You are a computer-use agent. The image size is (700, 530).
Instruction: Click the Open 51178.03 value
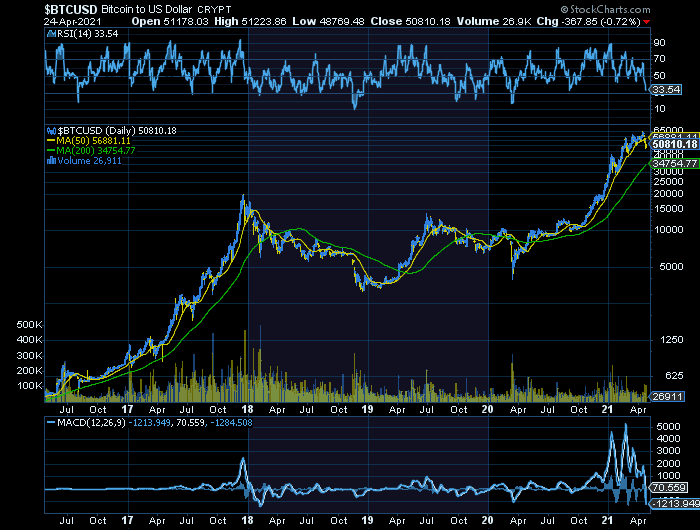pyautogui.click(x=170, y=21)
